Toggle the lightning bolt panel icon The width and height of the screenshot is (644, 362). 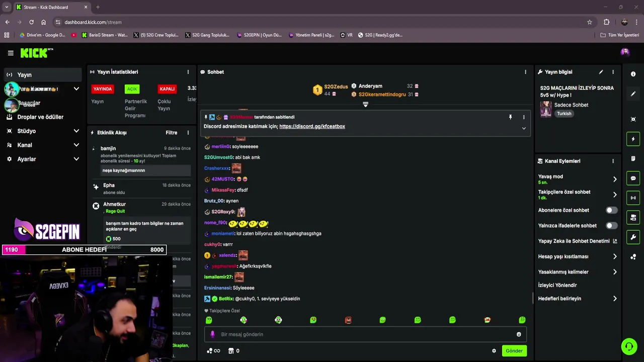633,139
